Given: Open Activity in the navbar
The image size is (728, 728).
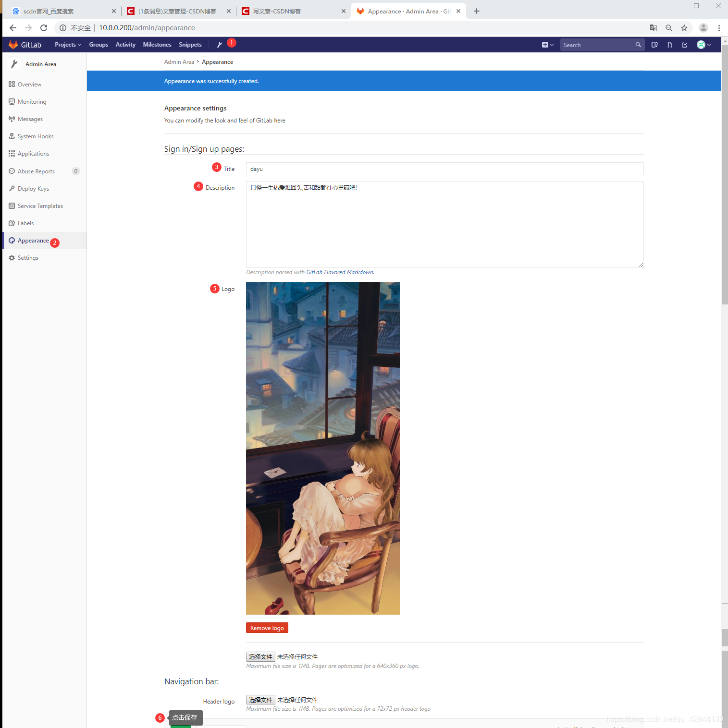Looking at the screenshot, I should point(125,45).
